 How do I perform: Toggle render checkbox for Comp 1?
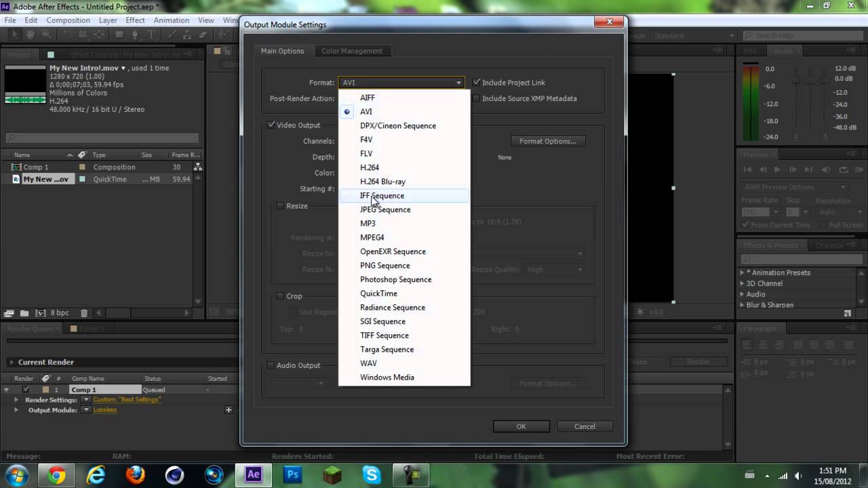click(26, 390)
